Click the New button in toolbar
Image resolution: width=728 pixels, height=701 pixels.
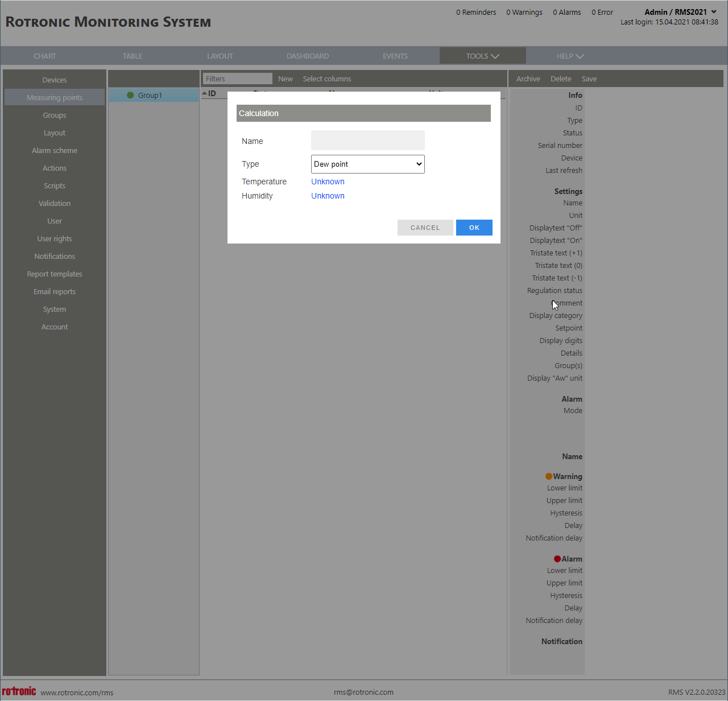point(286,79)
